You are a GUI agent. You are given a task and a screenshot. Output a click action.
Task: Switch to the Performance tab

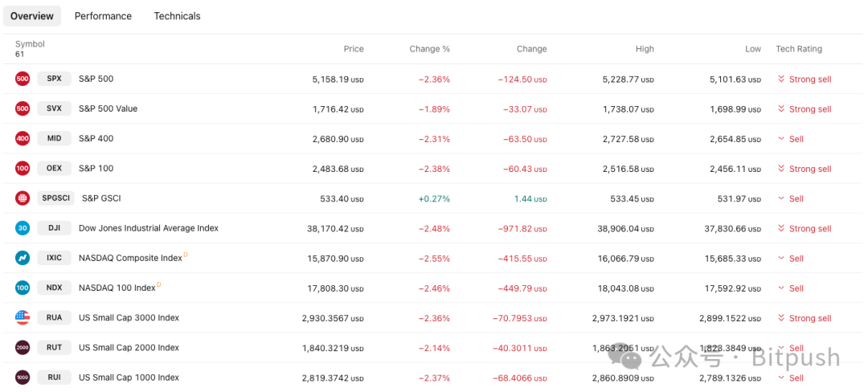(103, 16)
